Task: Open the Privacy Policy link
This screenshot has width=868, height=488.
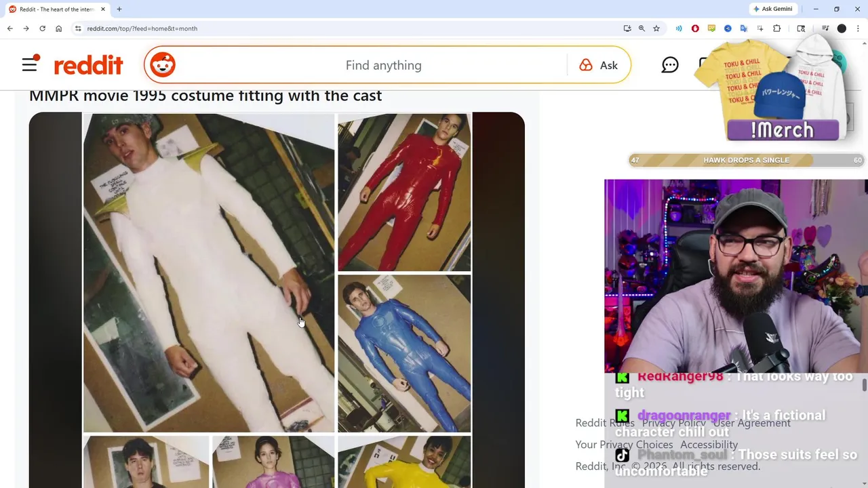Action: pyautogui.click(x=673, y=423)
